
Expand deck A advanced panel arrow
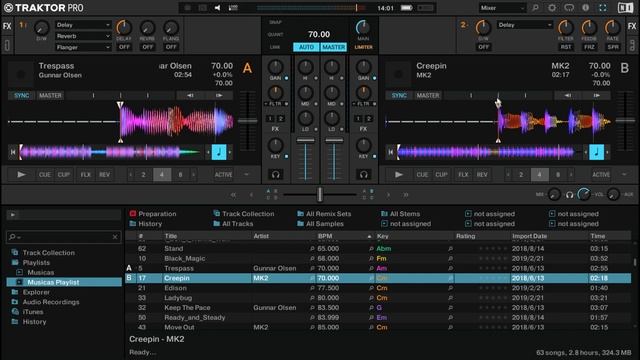click(247, 175)
